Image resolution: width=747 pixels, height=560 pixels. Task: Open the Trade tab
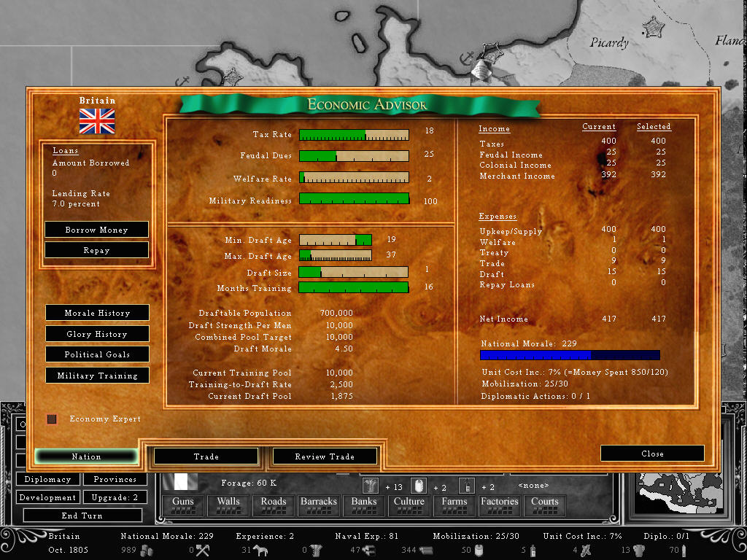tap(206, 456)
